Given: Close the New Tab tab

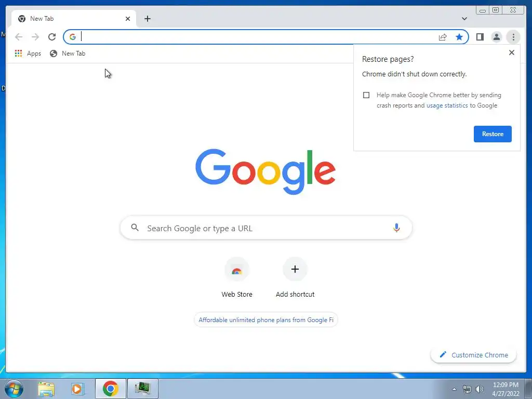Looking at the screenshot, I should coord(128,19).
